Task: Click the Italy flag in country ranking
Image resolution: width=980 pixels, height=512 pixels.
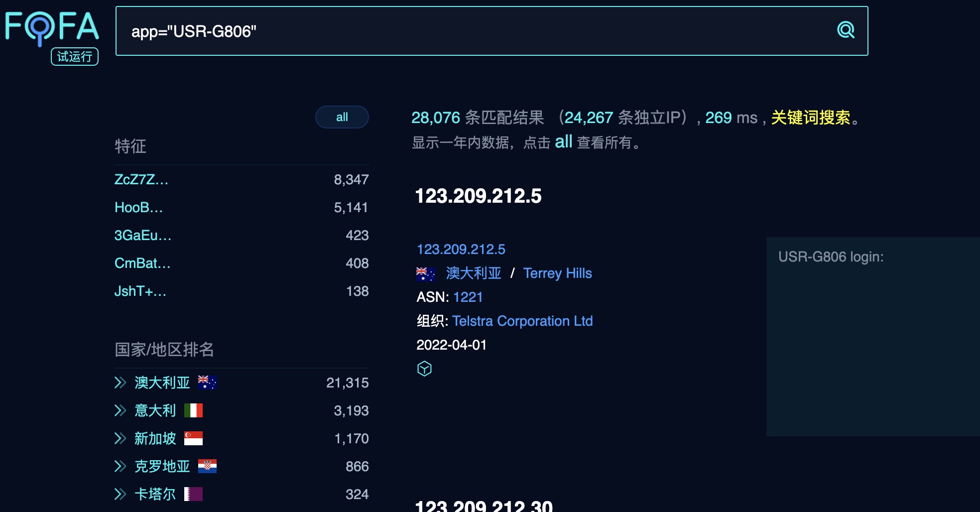Action: pos(193,410)
